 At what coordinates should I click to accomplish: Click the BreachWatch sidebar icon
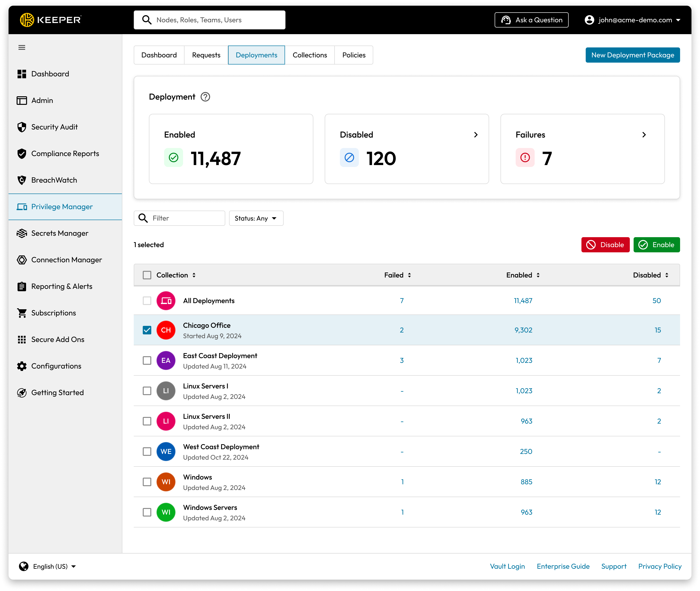coord(22,180)
